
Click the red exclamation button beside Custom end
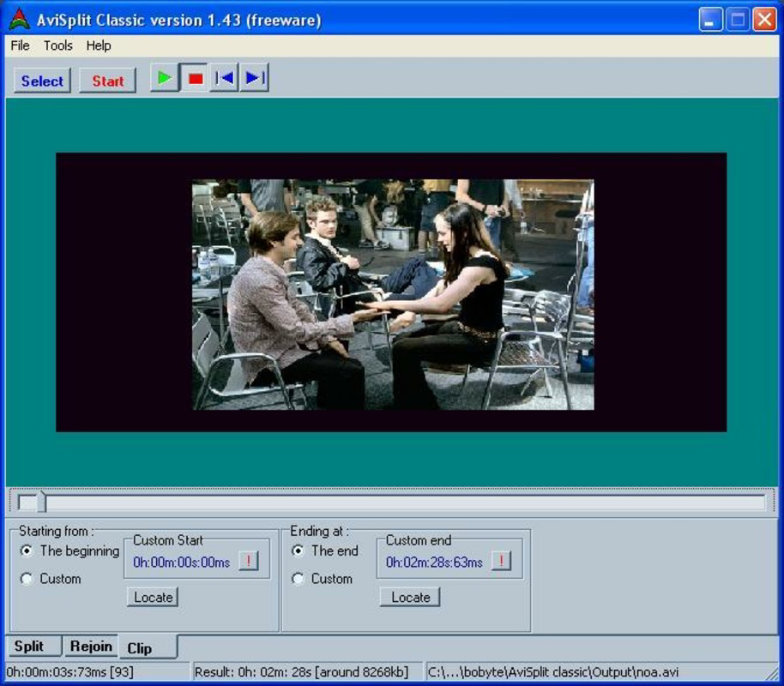click(x=502, y=561)
